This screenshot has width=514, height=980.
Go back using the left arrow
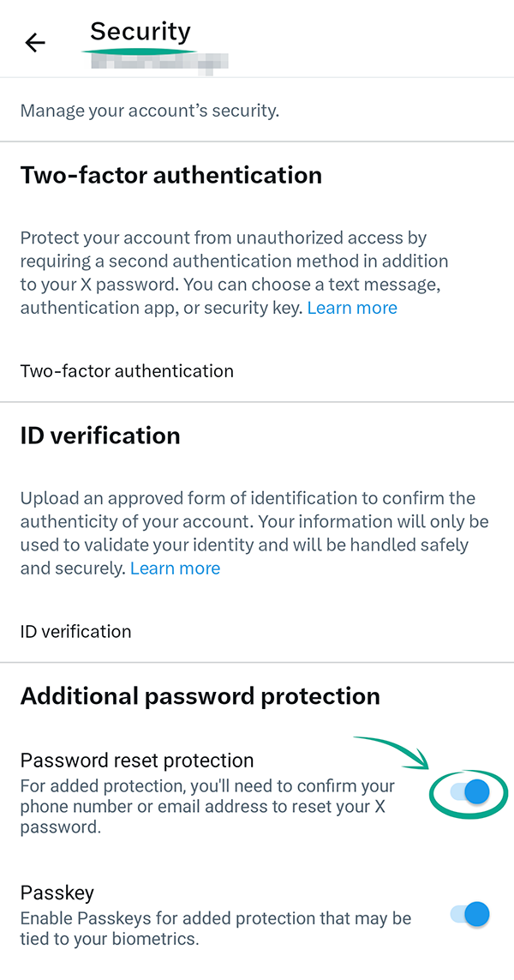tap(35, 43)
